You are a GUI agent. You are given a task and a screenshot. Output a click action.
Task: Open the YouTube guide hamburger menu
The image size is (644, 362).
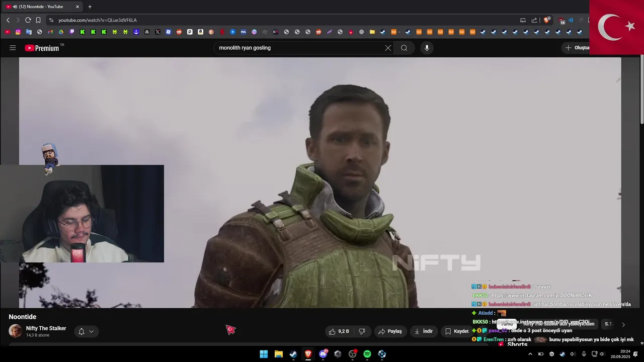(13, 48)
